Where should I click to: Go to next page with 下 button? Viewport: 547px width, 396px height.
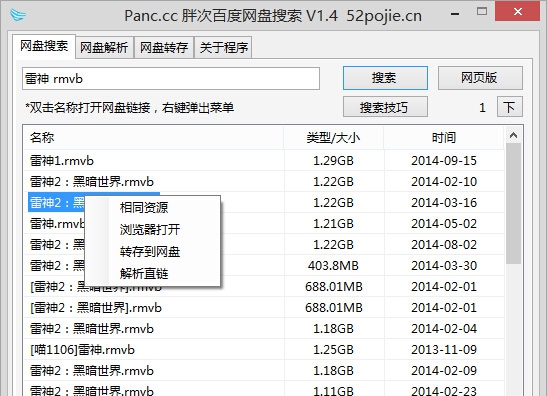(510, 107)
